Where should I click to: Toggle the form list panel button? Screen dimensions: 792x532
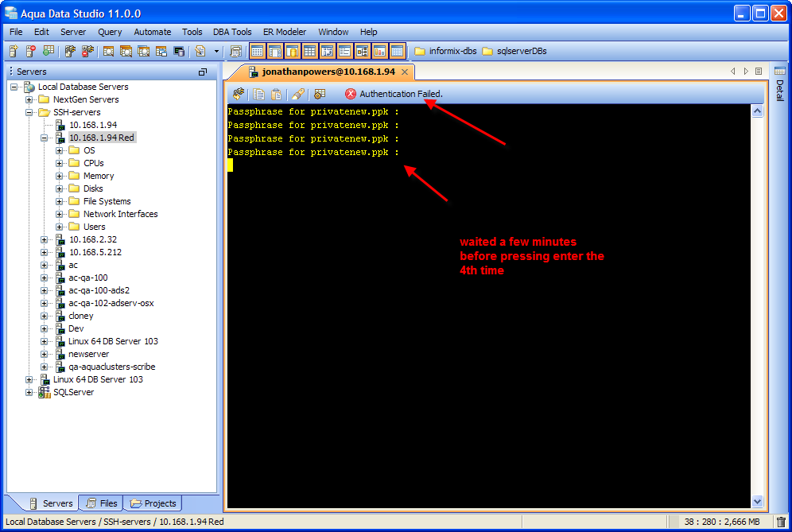pos(344,51)
